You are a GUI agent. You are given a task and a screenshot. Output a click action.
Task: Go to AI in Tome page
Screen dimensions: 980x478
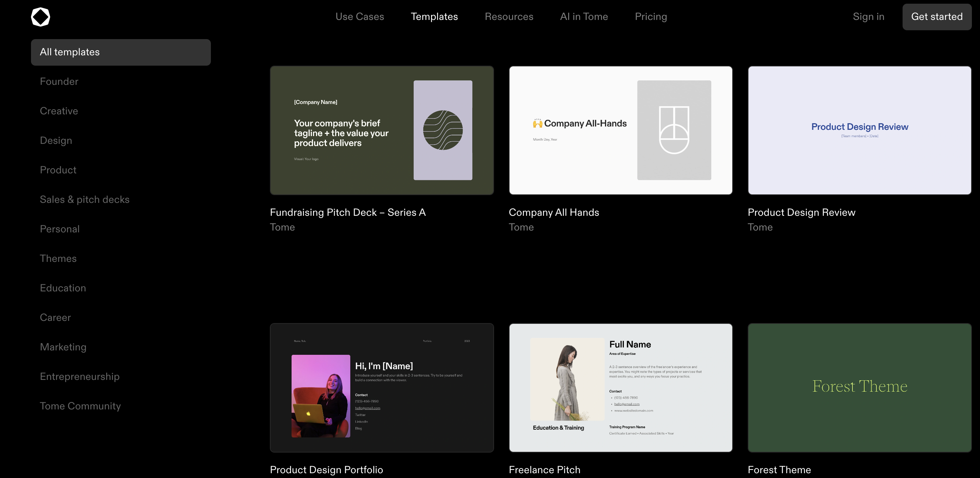tap(584, 17)
